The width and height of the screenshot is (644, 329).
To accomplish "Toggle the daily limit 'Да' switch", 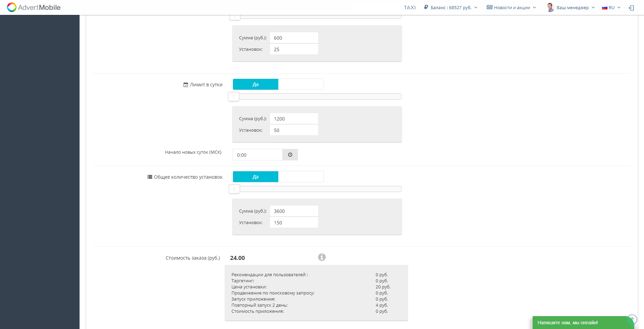I will click(256, 84).
